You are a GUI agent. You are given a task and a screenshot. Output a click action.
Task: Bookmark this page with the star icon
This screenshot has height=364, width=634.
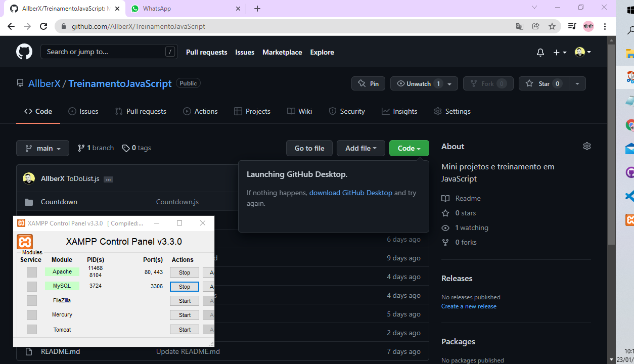click(552, 26)
